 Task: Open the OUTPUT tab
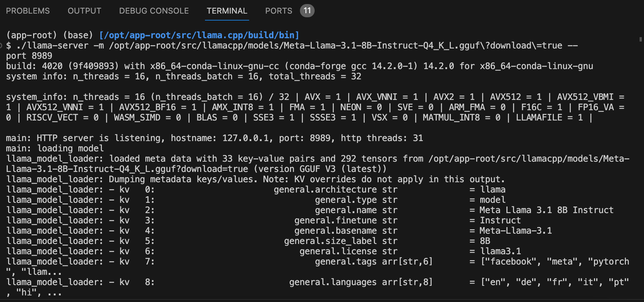click(84, 11)
